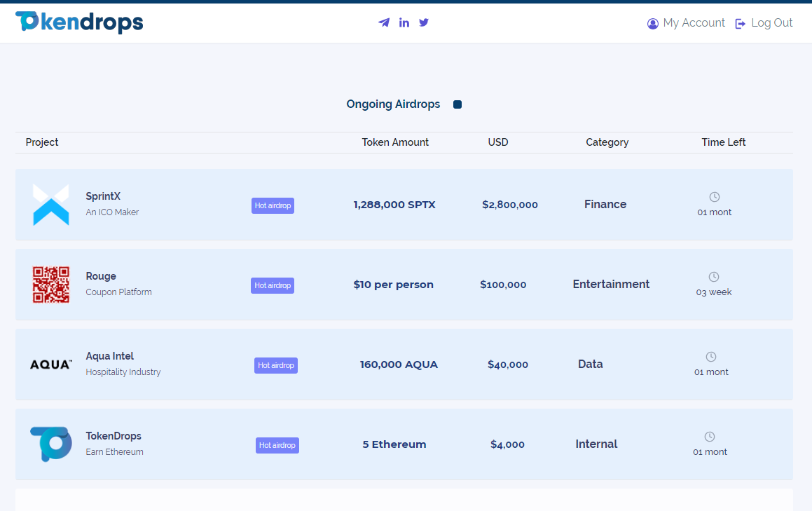Click the Finance category
The image size is (812, 511).
click(605, 204)
